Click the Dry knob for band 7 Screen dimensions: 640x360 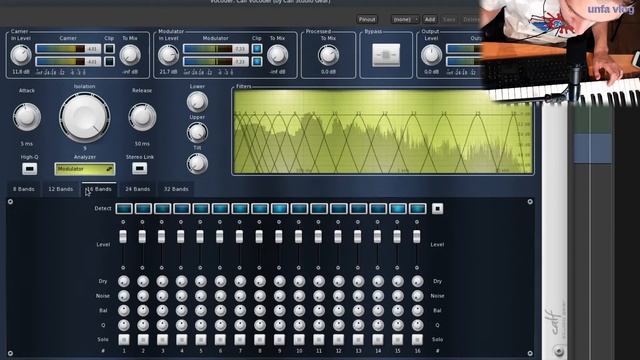point(240,281)
